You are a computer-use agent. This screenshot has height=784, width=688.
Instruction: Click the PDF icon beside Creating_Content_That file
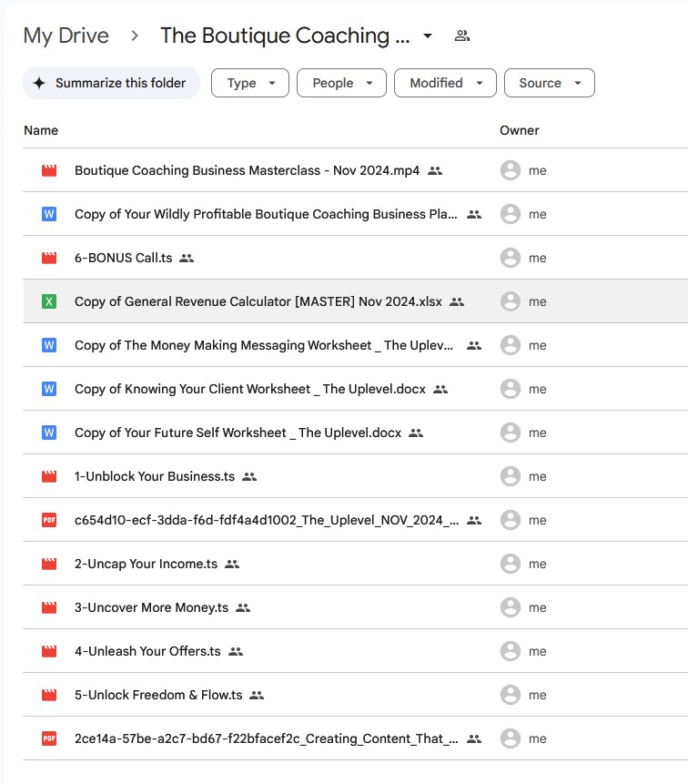pos(49,738)
